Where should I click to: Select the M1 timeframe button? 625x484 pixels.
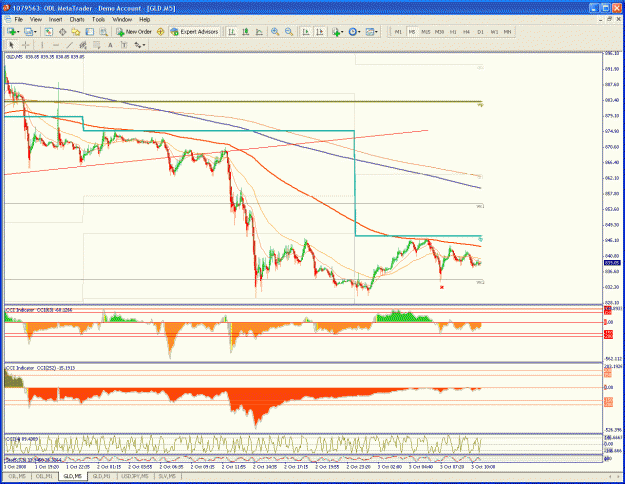pyautogui.click(x=398, y=31)
